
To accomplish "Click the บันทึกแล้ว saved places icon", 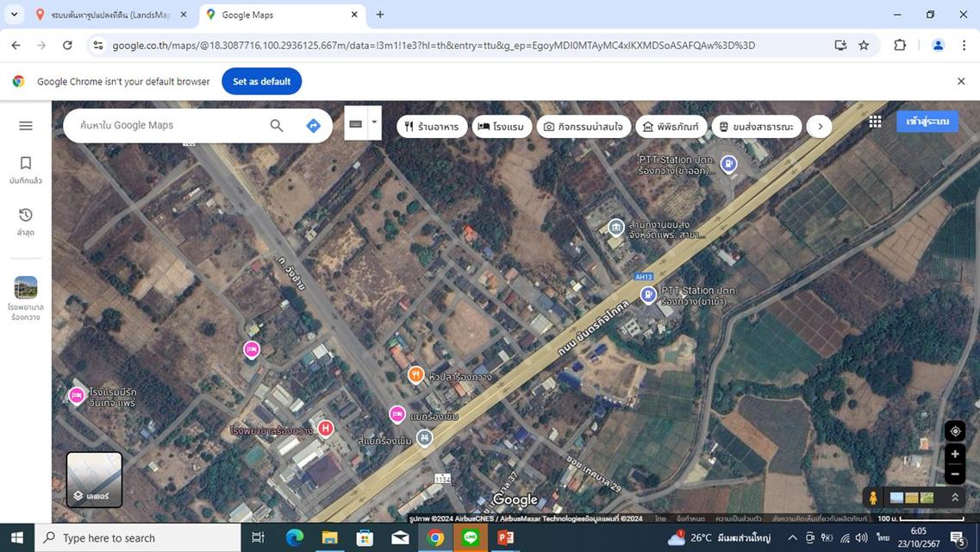I will point(25,163).
